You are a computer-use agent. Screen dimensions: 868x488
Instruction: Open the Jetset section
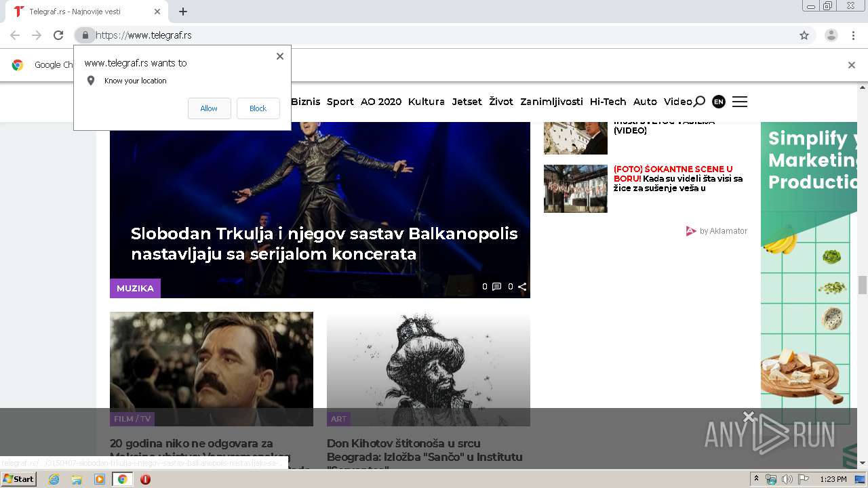tap(467, 102)
